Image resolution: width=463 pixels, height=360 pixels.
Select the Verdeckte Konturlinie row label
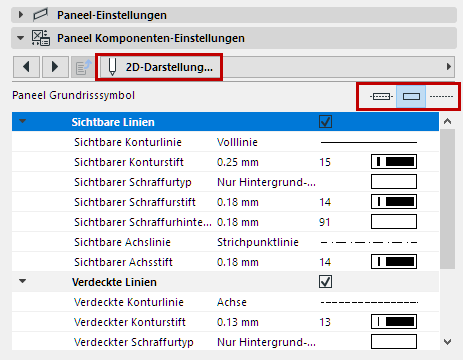tap(129, 302)
